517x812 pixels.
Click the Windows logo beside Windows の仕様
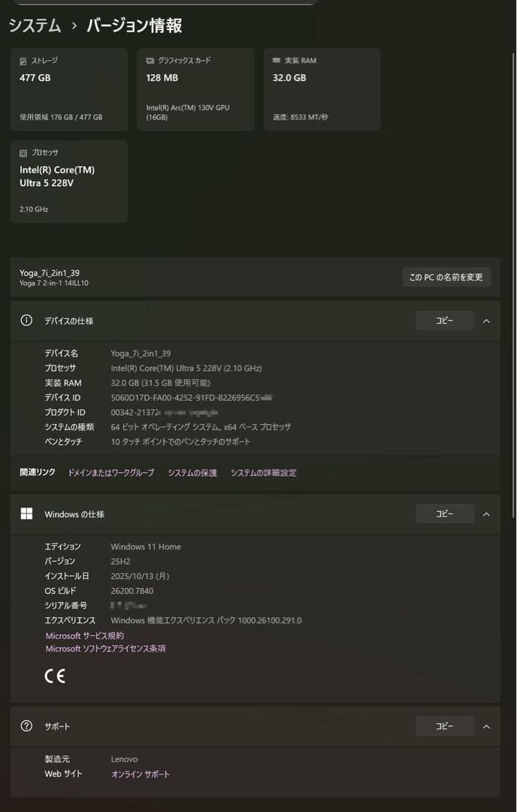click(26, 514)
